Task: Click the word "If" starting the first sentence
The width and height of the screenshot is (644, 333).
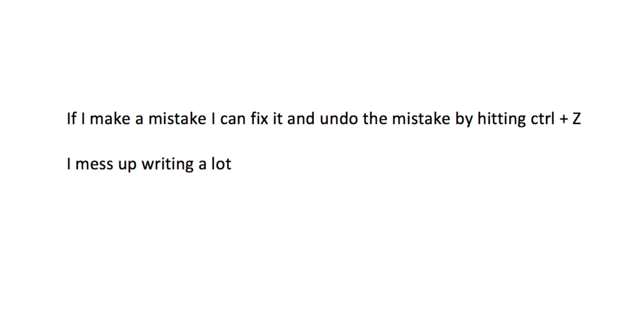Action: (72, 118)
